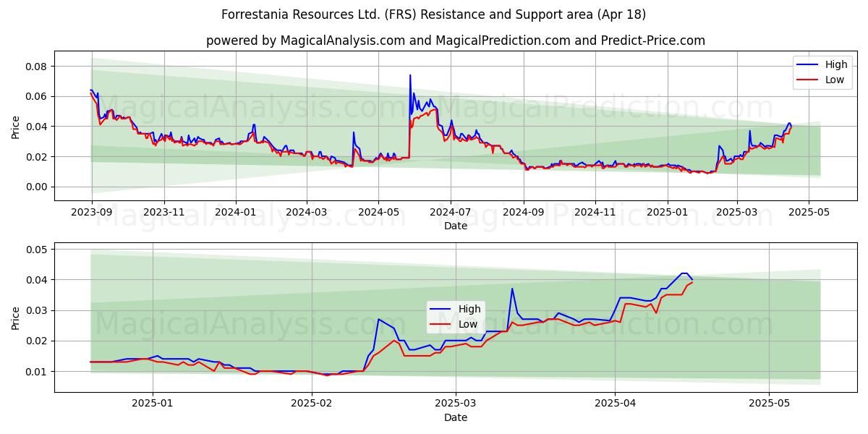868x434 pixels.
Task: Click the '2025-05' tick on the top chart
Action: click(809, 213)
